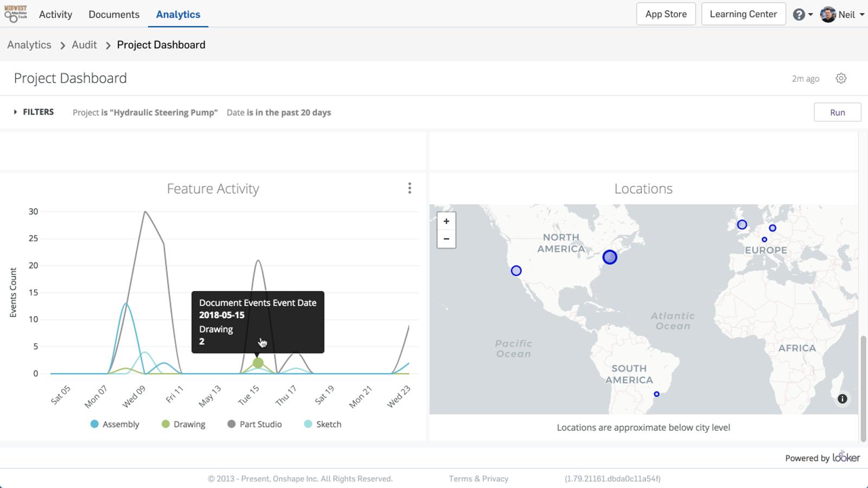The image size is (868, 488).
Task: Open the dashboard settings gear
Action: [x=841, y=78]
